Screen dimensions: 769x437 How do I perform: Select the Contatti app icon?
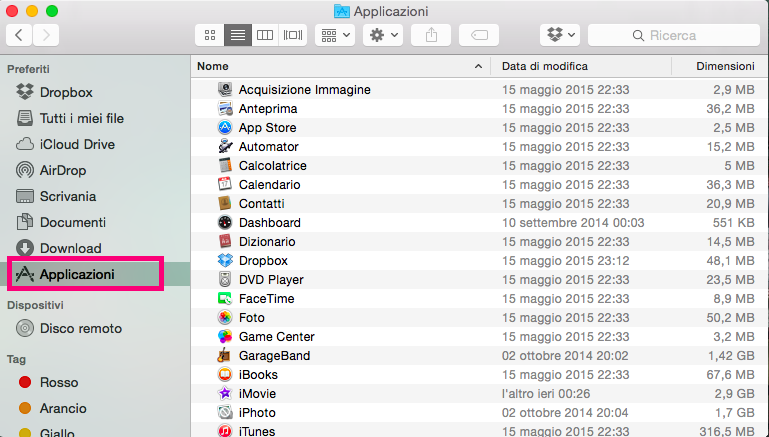point(225,204)
